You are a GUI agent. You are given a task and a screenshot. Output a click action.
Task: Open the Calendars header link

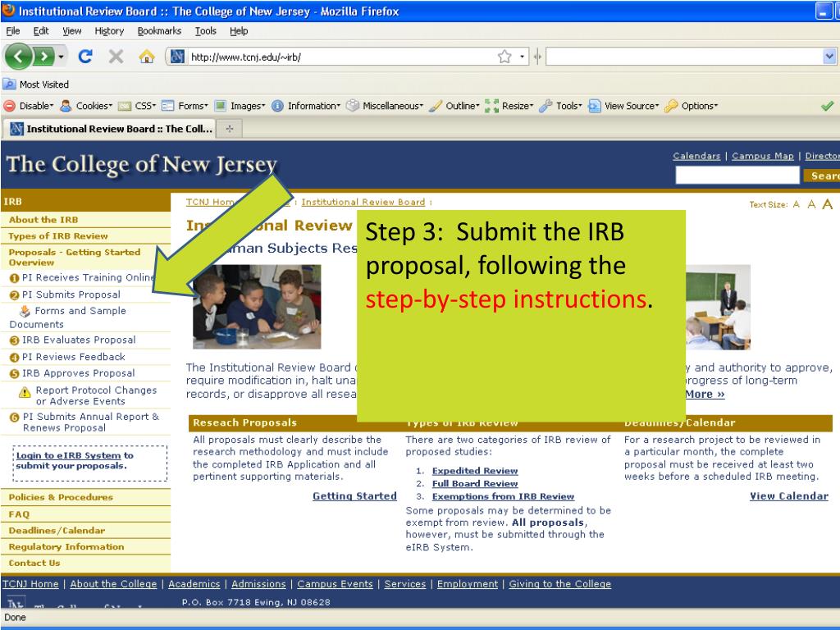coord(696,156)
